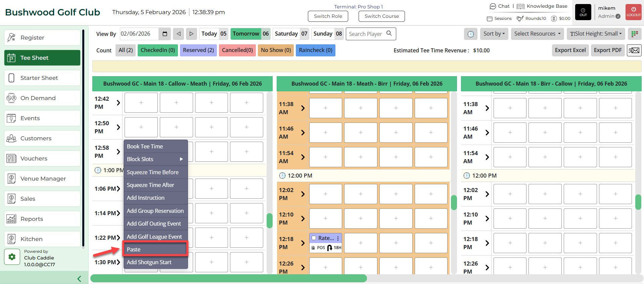This screenshot has height=284, width=644.
Task: Click the Switch Course button
Action: (x=381, y=16)
